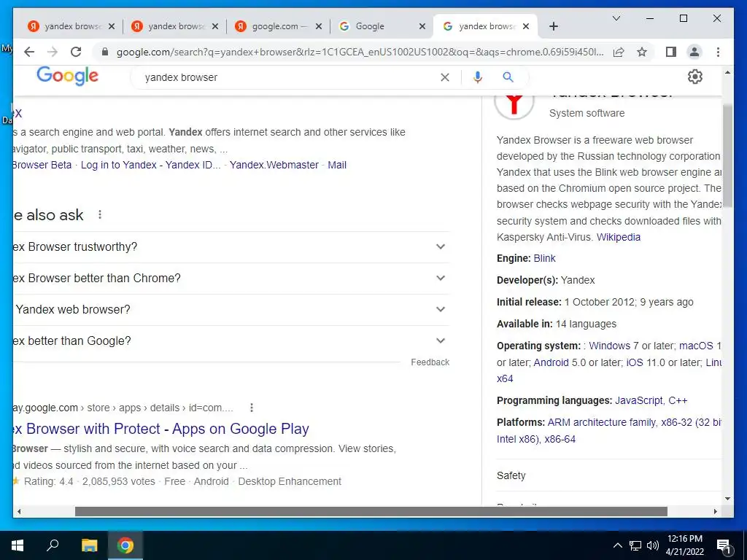Screen dimensions: 747x560
Task: Open ARM architecture family link
Action: click(601, 422)
